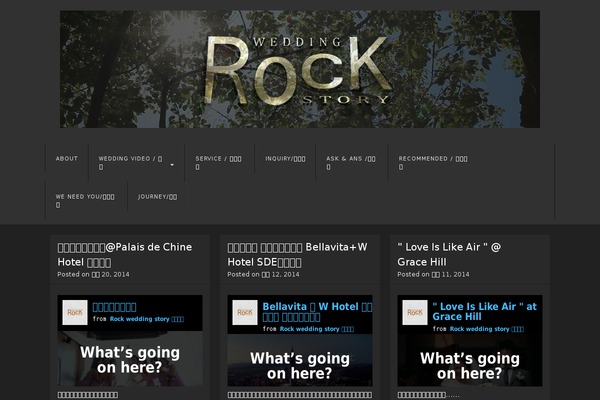Open the Bellavita+W Hotel SDE post title
This screenshot has height=400, width=600.
pos(297,255)
